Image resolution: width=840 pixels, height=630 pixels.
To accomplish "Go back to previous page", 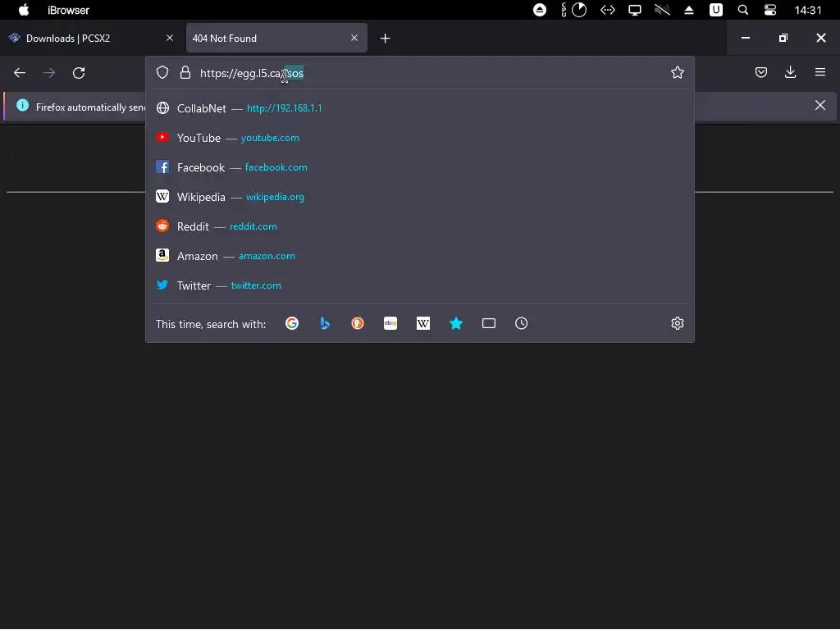I will pos(20,73).
